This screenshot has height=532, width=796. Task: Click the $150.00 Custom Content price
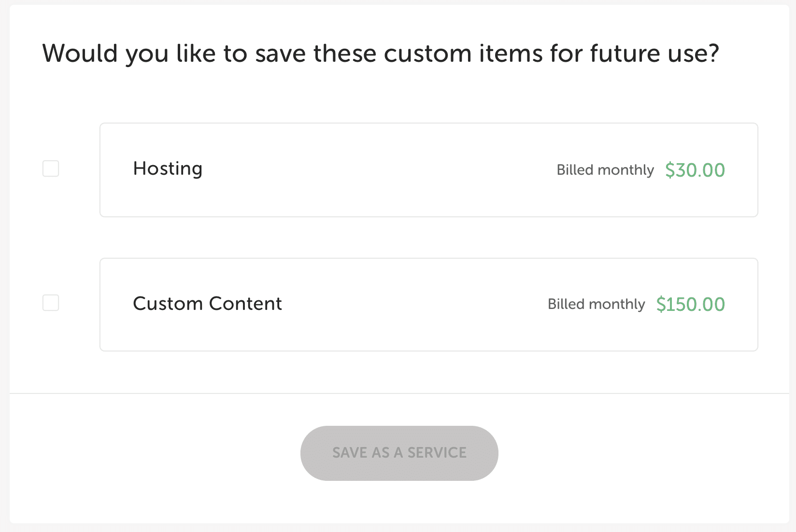(690, 304)
